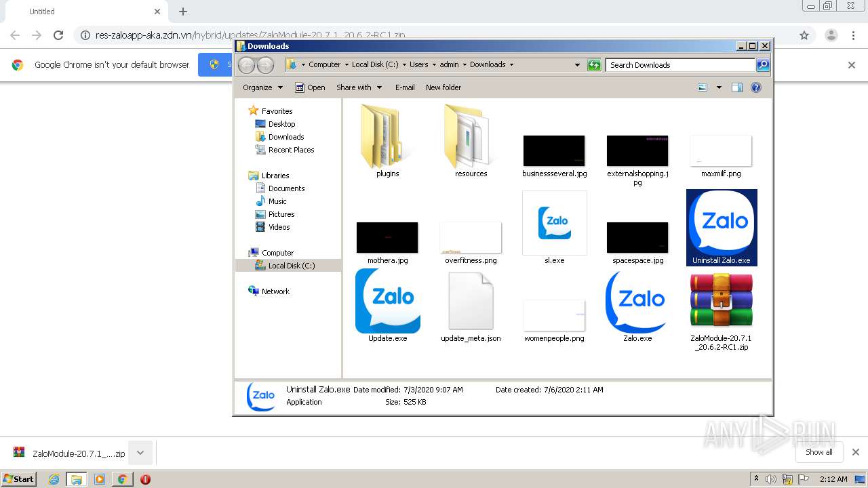Open Chrome profile avatar
Image resolution: width=868 pixels, height=488 pixels.
[831, 35]
